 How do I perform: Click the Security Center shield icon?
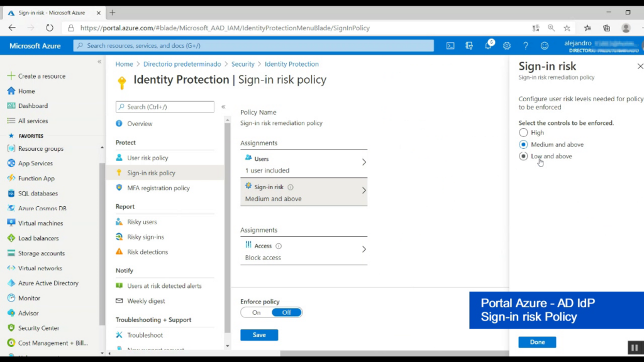(11, 328)
